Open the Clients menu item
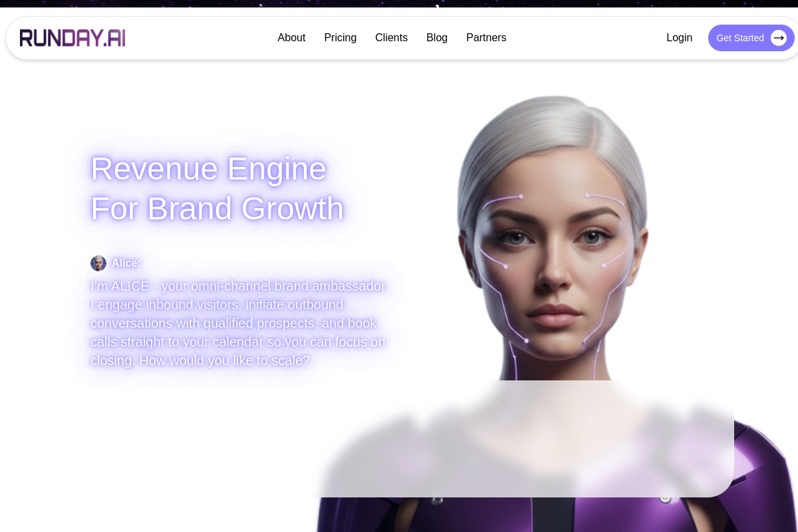Screen dimensions: 798x532 point(391,38)
